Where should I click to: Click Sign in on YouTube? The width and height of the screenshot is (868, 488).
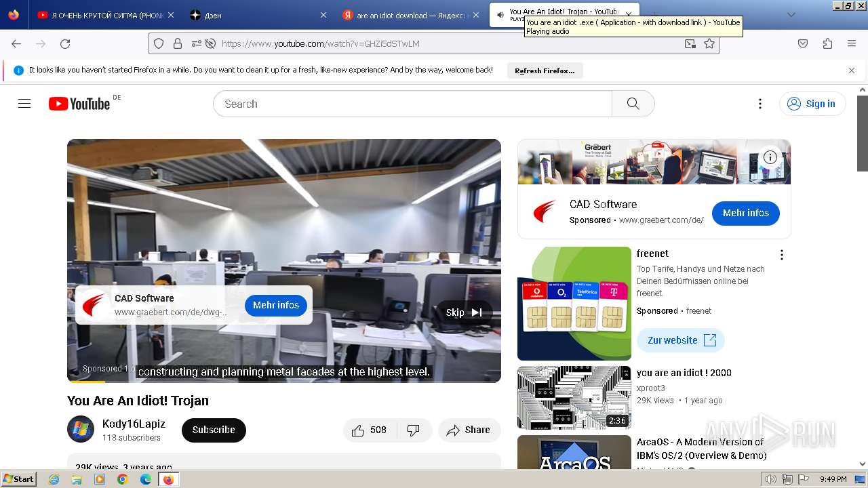(x=812, y=104)
